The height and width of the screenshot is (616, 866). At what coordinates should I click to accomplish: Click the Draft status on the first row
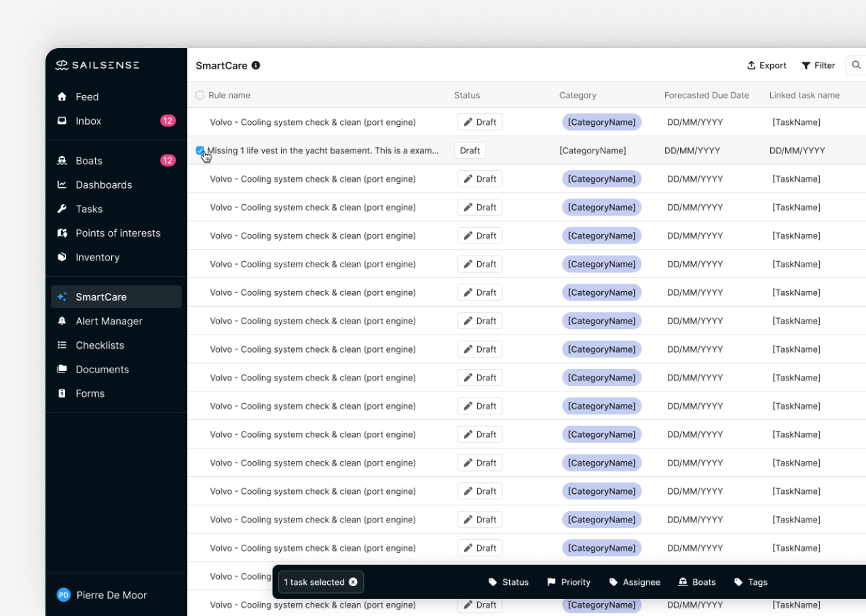(x=480, y=122)
